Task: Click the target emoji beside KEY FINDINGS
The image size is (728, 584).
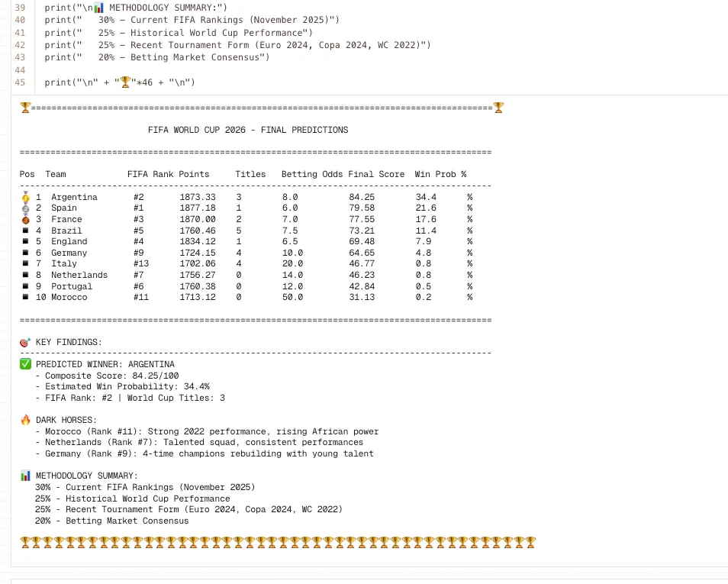Action: point(25,342)
